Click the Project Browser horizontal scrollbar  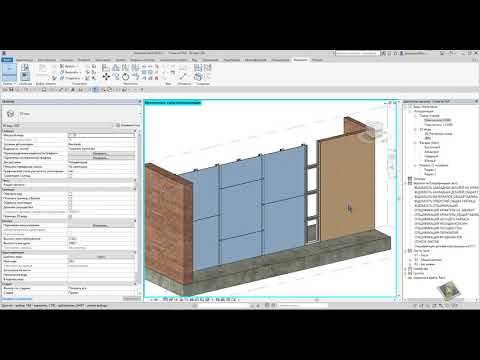(437, 299)
